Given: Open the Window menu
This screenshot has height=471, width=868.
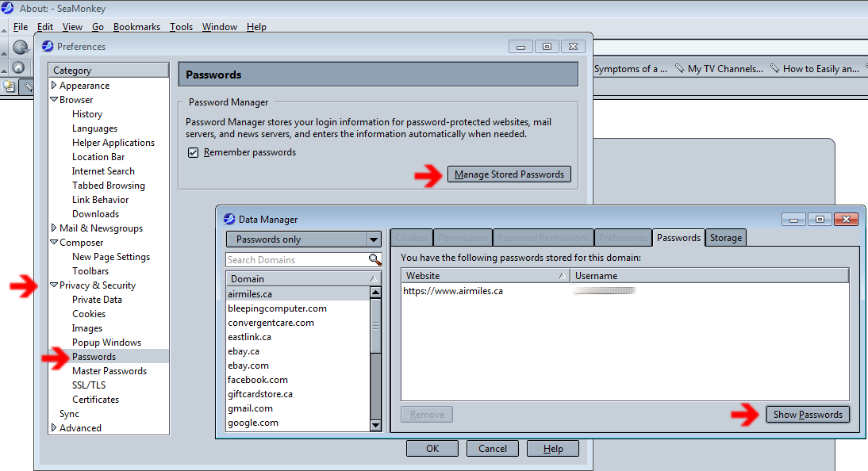Looking at the screenshot, I should pos(219,27).
